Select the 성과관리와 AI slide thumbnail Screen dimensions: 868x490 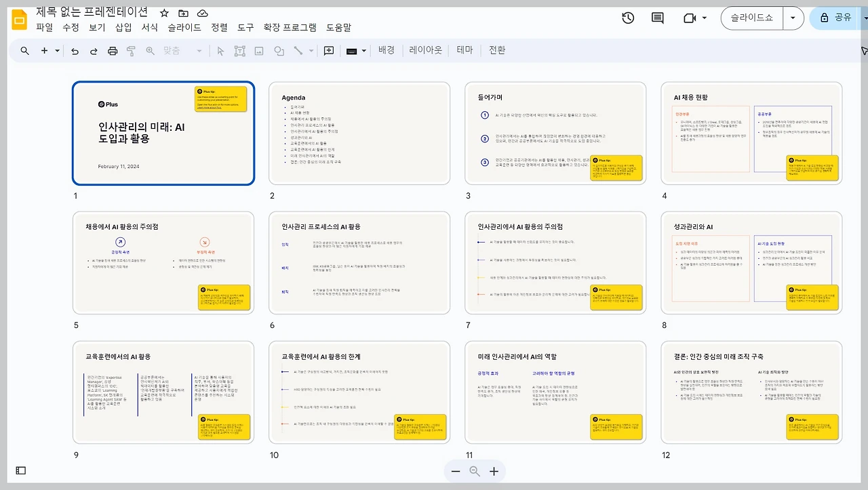tap(751, 263)
